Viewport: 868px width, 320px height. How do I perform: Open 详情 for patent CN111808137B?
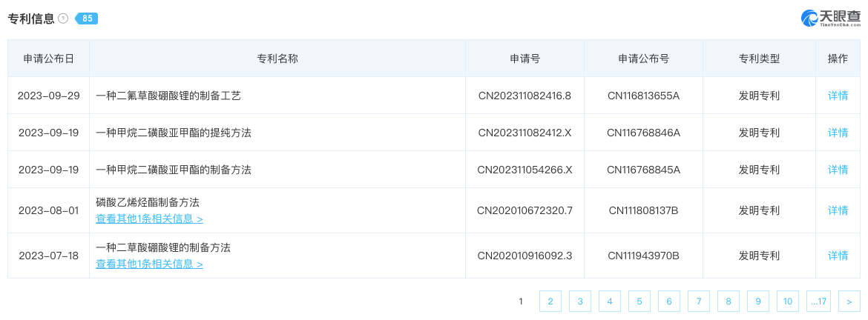coord(838,210)
